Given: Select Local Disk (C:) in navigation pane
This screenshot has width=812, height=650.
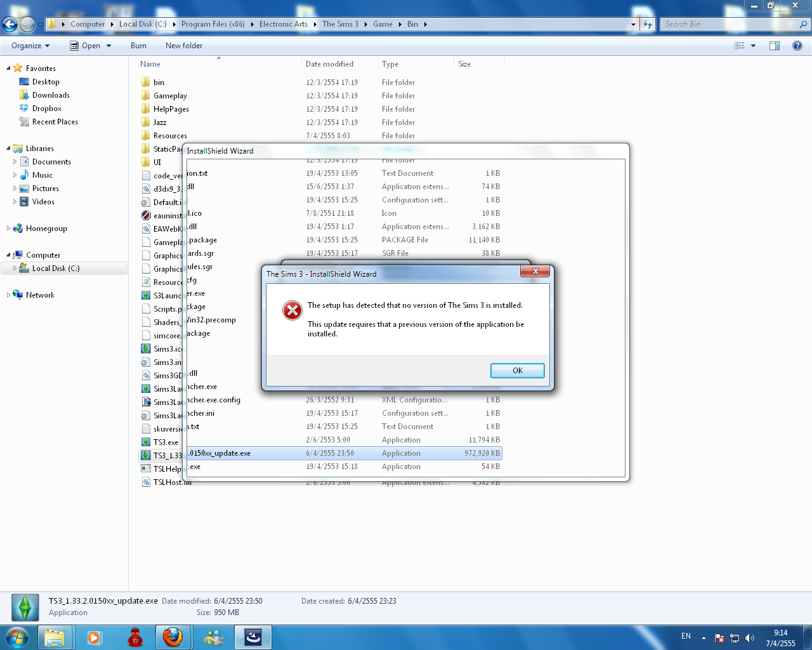Looking at the screenshot, I should (x=56, y=269).
